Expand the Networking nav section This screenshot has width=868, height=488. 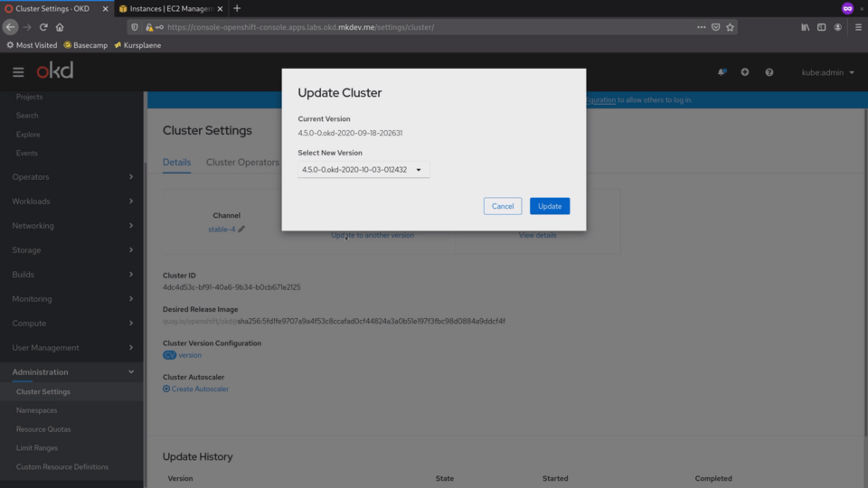(x=72, y=226)
